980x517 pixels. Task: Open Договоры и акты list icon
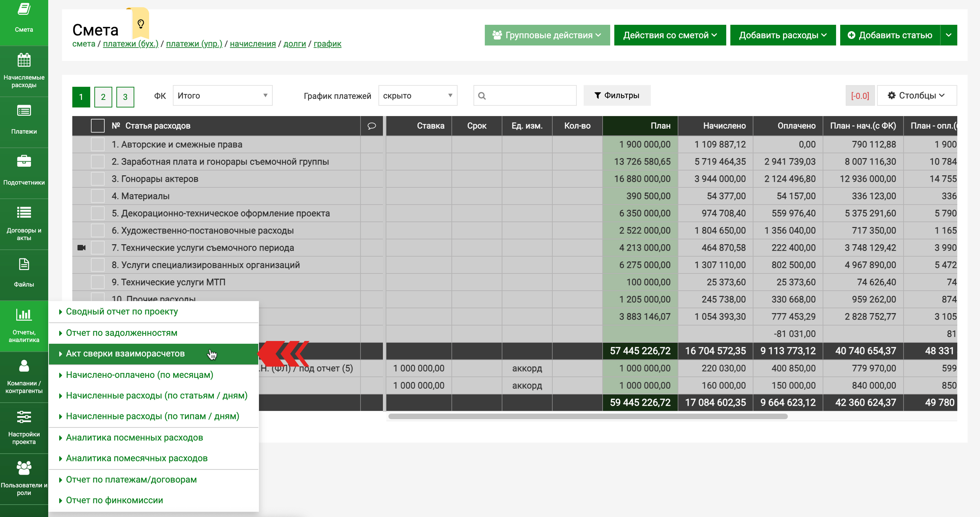(x=23, y=212)
